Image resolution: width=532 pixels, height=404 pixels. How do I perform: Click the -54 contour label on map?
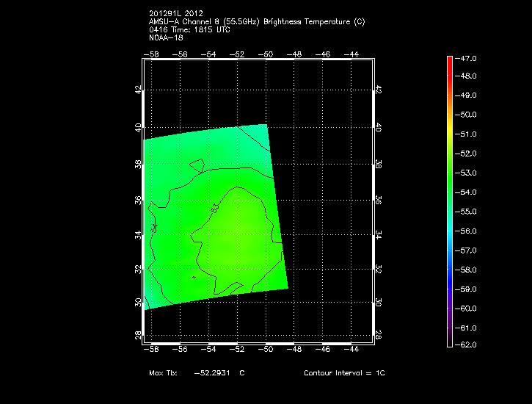[x=154, y=228]
